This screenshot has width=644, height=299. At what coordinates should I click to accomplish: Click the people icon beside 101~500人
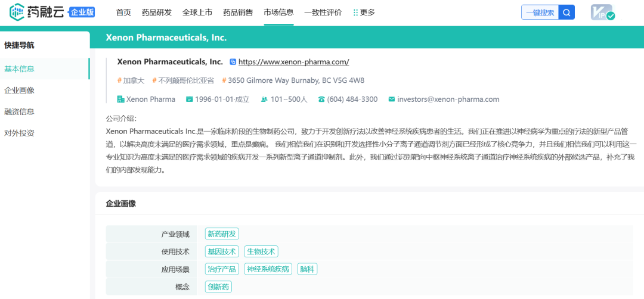point(264,99)
